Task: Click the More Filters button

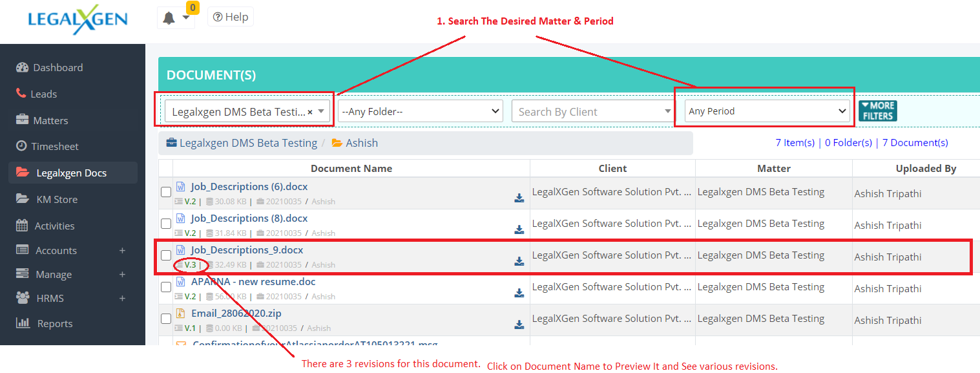Action: pos(877,111)
